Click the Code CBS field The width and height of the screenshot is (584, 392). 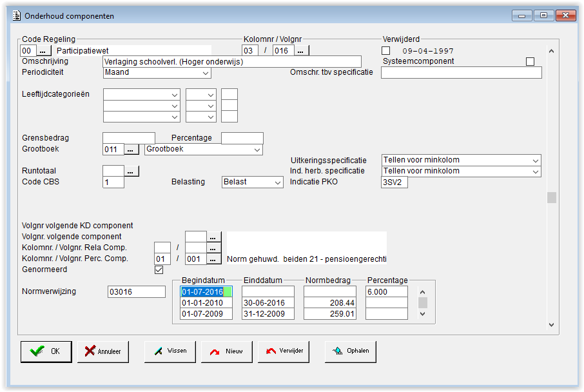tap(113, 182)
